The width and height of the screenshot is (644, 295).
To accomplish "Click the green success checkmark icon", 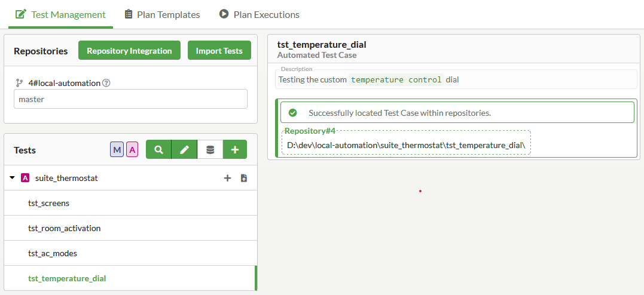I will coord(293,113).
